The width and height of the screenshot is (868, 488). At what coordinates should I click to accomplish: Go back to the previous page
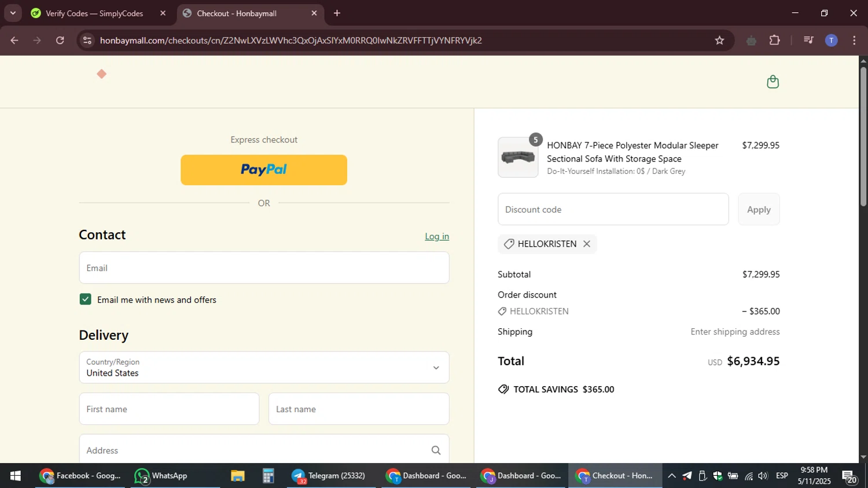click(x=14, y=41)
